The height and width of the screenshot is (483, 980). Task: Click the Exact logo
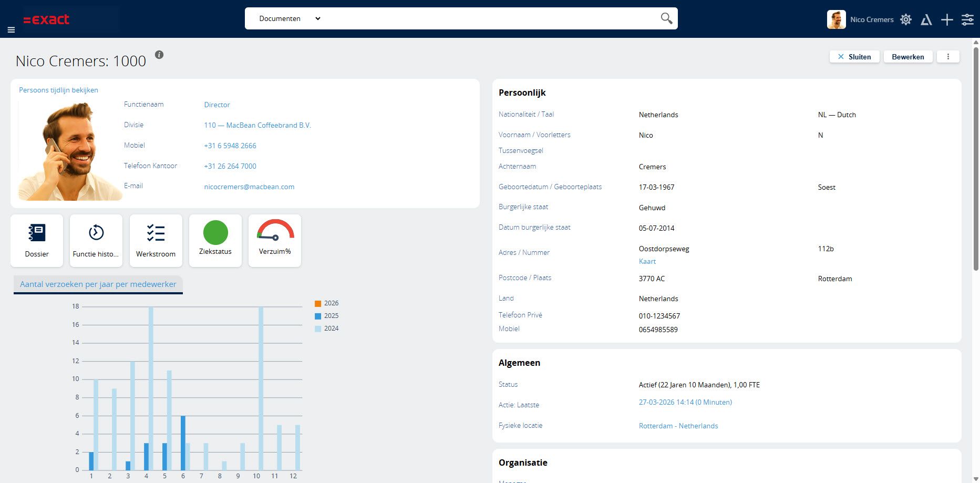coord(46,19)
